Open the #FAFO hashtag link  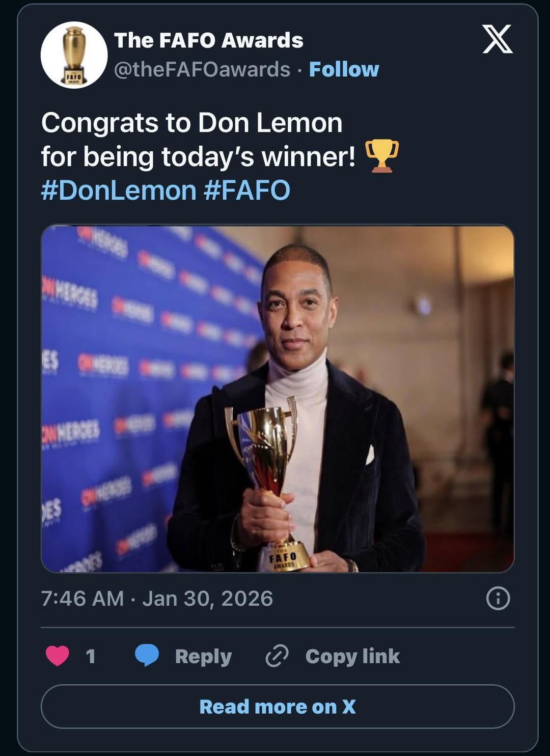click(247, 191)
